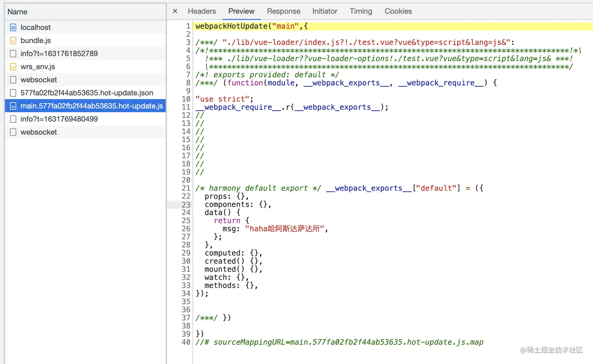Click the script icon beside bundle.js
Image resolution: width=593 pixels, height=364 pixels.
tap(13, 40)
